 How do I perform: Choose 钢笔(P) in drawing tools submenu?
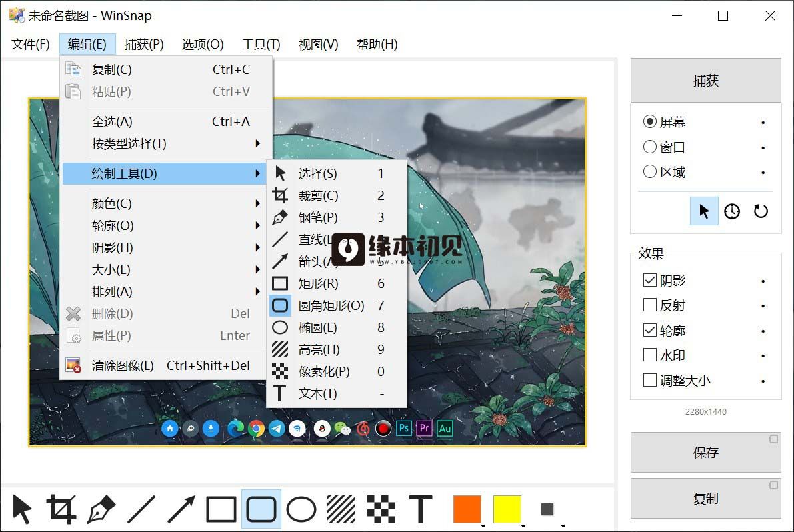click(x=337, y=217)
